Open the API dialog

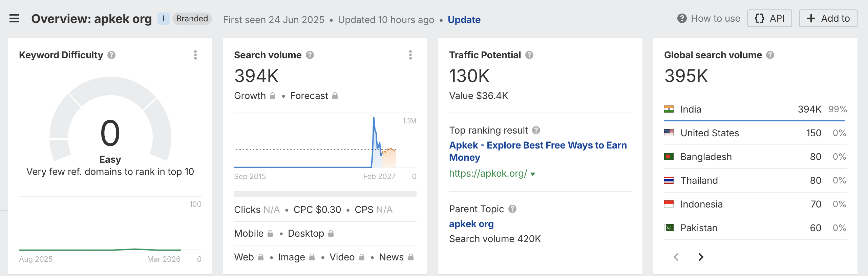click(x=769, y=18)
